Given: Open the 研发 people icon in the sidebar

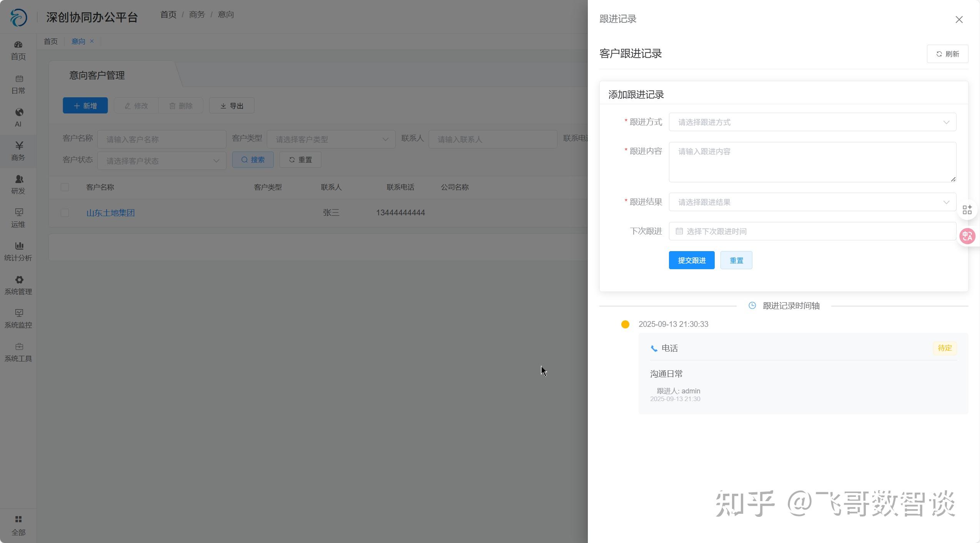Looking at the screenshot, I should pos(19,179).
